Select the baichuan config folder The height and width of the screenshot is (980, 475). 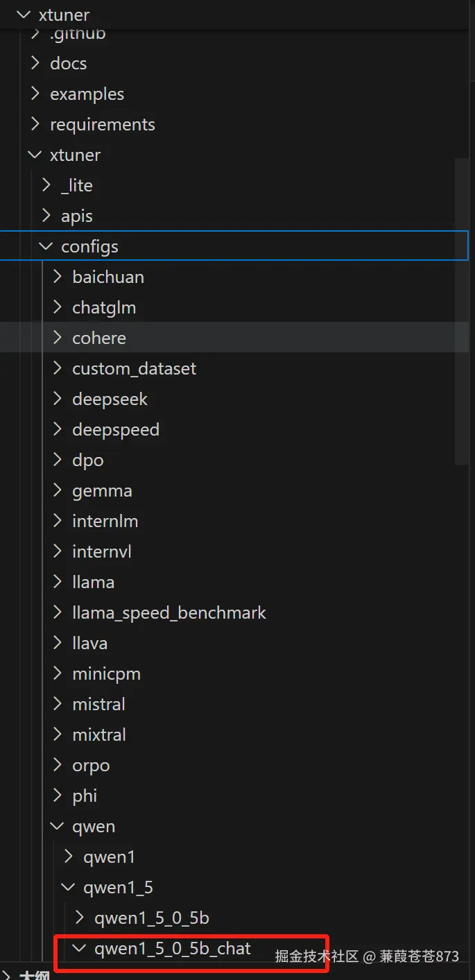[107, 277]
